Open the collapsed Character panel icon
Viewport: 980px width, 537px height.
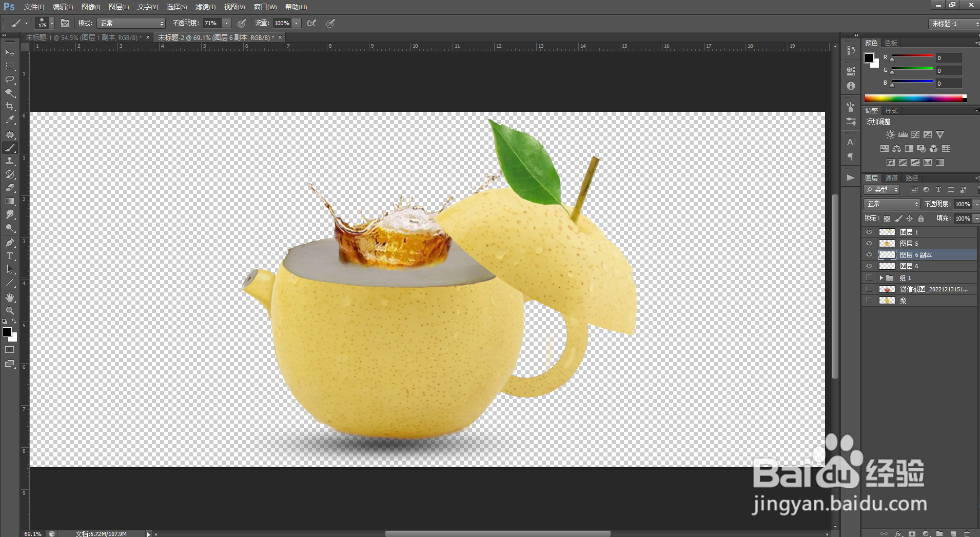pyautogui.click(x=851, y=142)
